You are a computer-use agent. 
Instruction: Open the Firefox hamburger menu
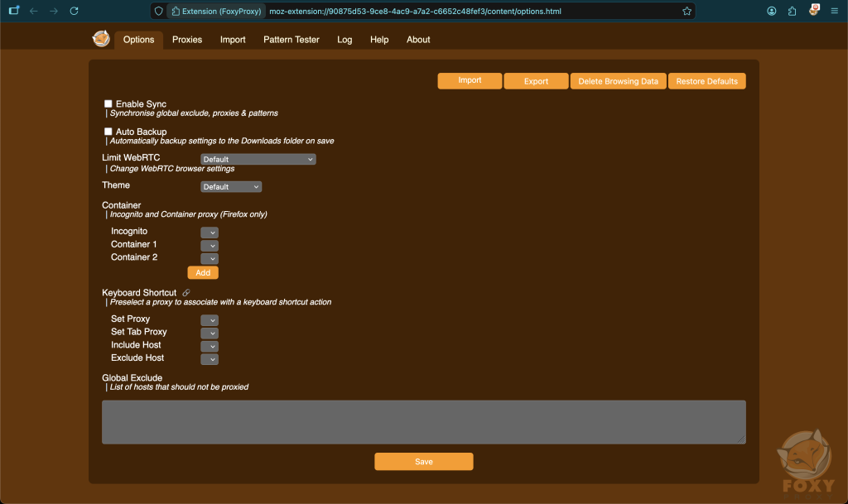(834, 12)
